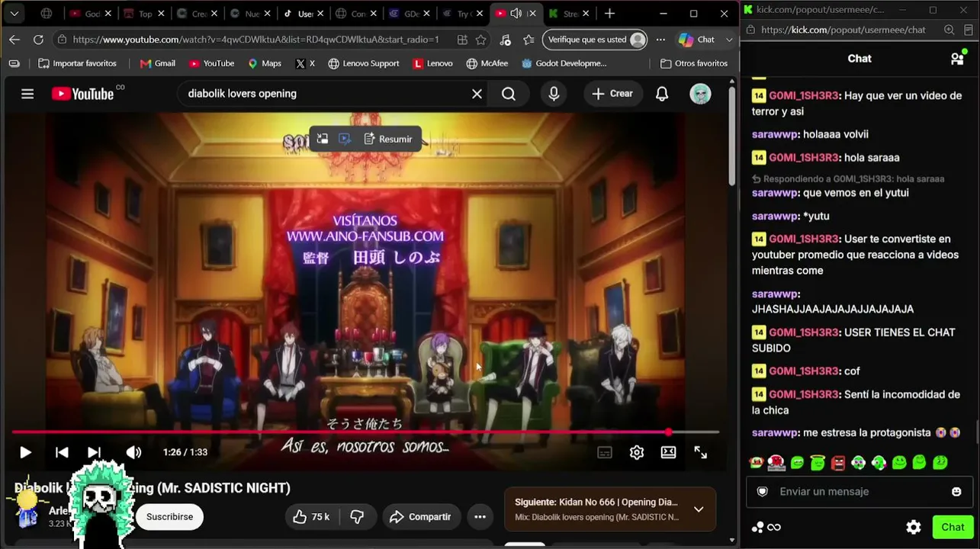Reload the YouTube page
The width and height of the screenshot is (980, 549).
pyautogui.click(x=38, y=40)
